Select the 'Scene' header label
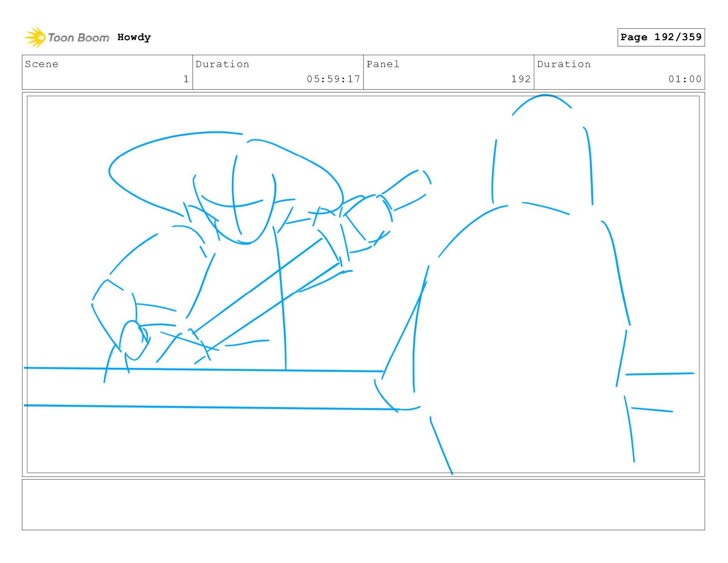This screenshot has height=563, width=728. [x=41, y=64]
